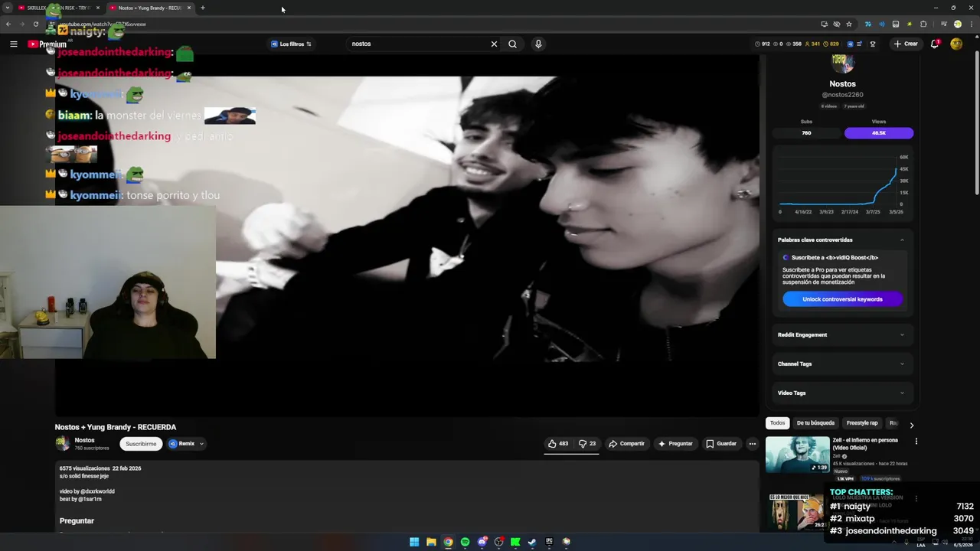Toggle the crossed-eye icon in address bar
Image resolution: width=980 pixels, height=551 pixels.
[x=836, y=24]
